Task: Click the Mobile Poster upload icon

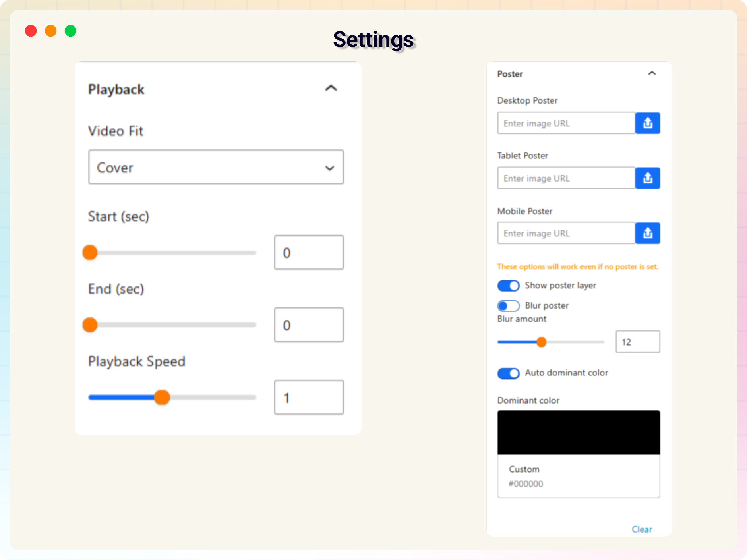Action: 647,233
